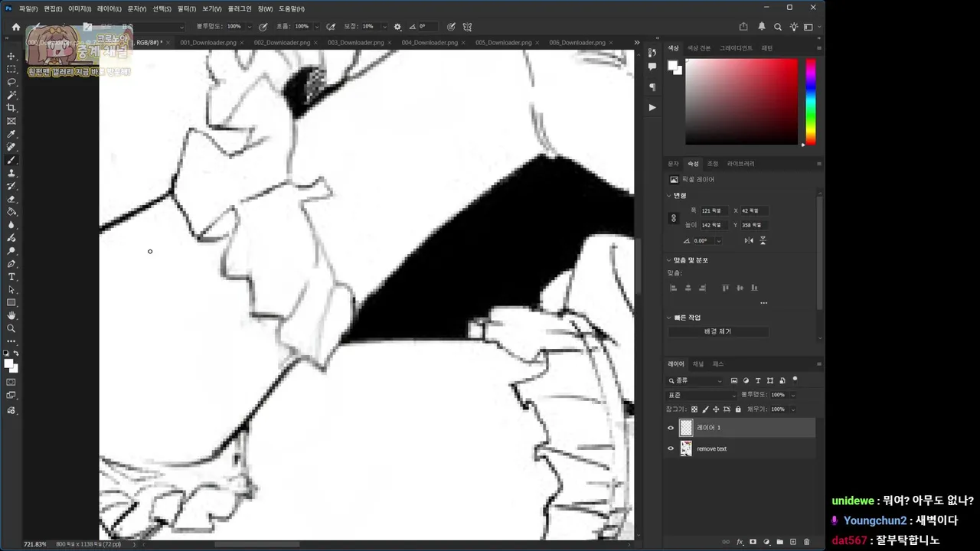The height and width of the screenshot is (551, 980).
Task: Switch to 002_Downloader.png document tab
Action: click(x=283, y=43)
